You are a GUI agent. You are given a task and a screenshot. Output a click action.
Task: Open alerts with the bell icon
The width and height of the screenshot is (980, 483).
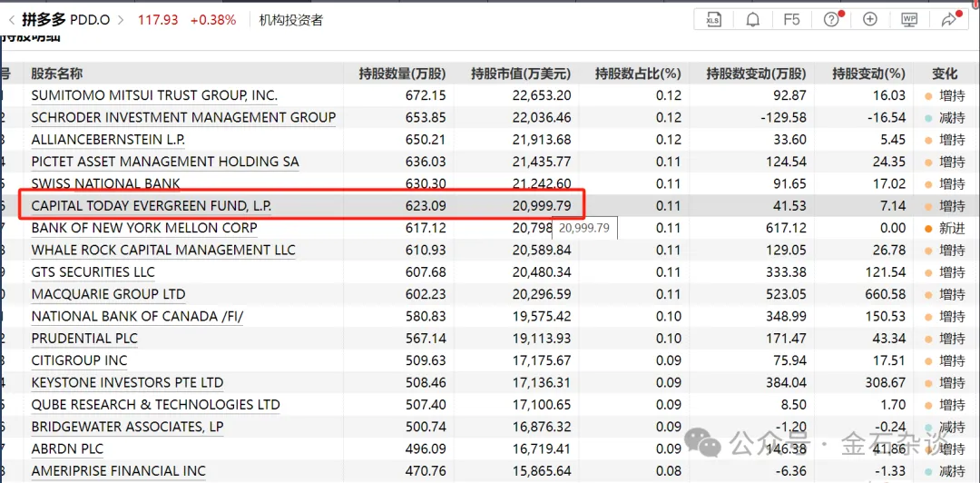(753, 19)
